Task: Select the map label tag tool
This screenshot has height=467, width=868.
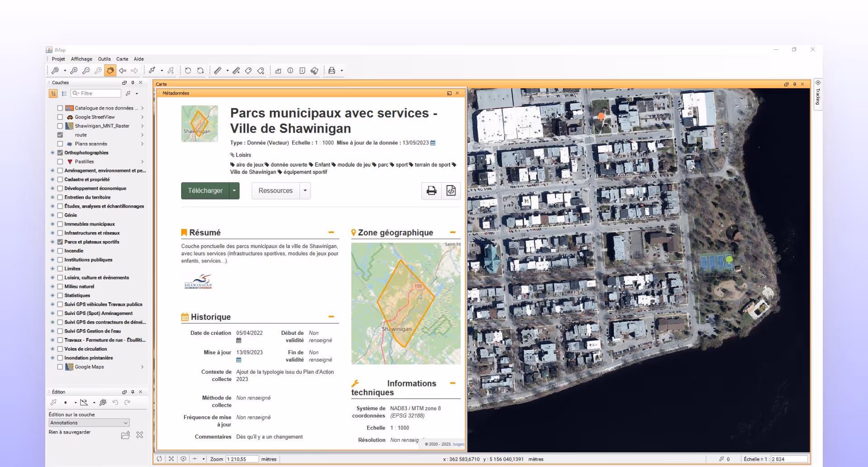Action: tap(248, 71)
